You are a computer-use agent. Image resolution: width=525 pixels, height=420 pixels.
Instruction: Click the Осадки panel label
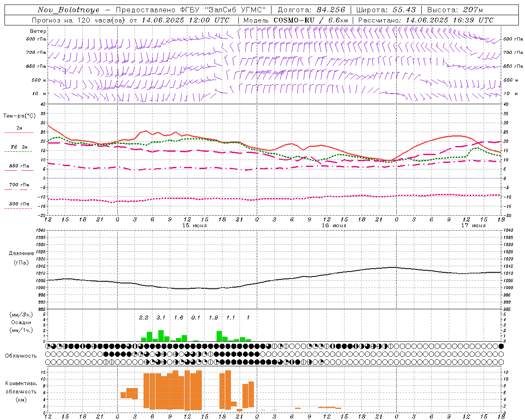[21, 322]
